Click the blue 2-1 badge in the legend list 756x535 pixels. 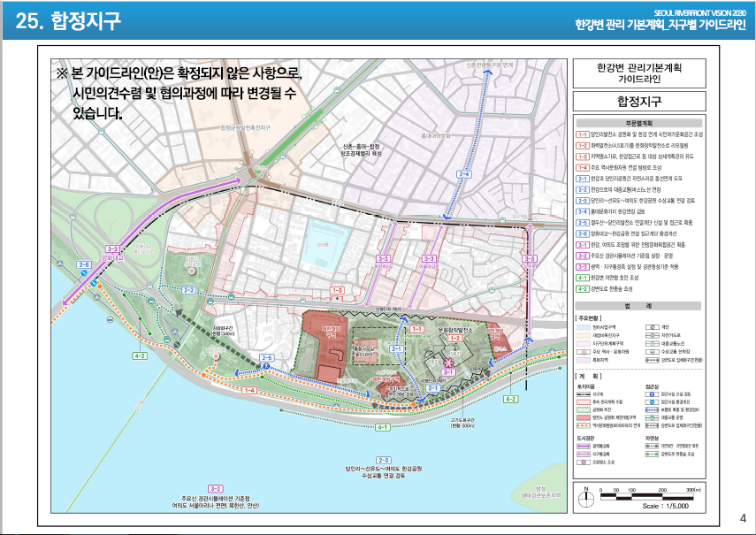(583, 179)
